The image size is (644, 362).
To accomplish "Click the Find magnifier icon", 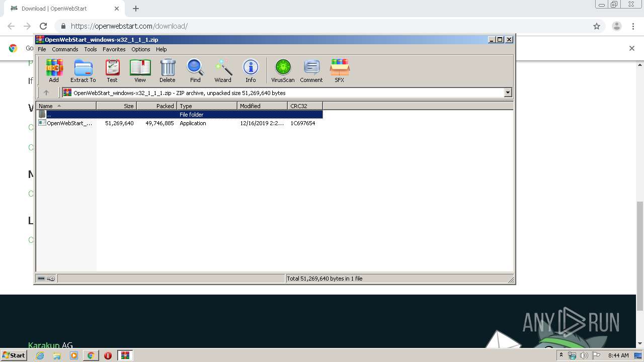I will click(195, 70).
